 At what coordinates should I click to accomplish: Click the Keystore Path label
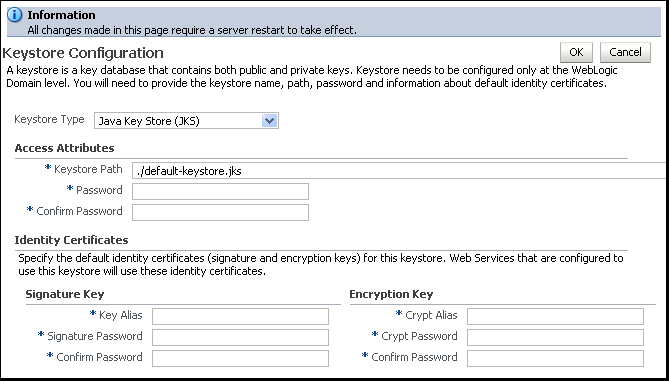pos(88,169)
